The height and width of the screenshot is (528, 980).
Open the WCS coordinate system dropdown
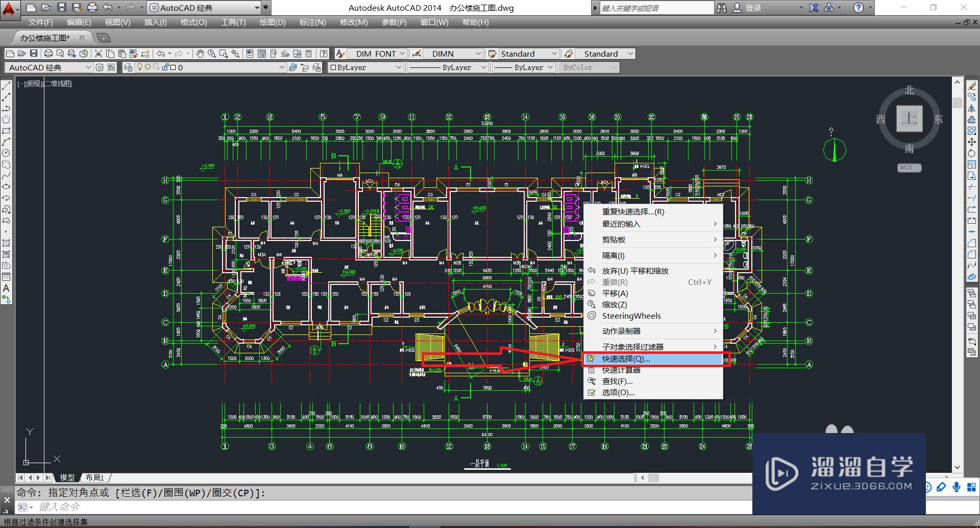(910, 167)
